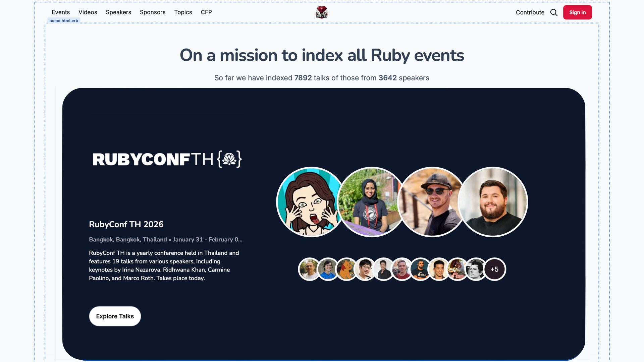
Task: Click the black-and-white small speaker avatar
Action: tap(475, 269)
